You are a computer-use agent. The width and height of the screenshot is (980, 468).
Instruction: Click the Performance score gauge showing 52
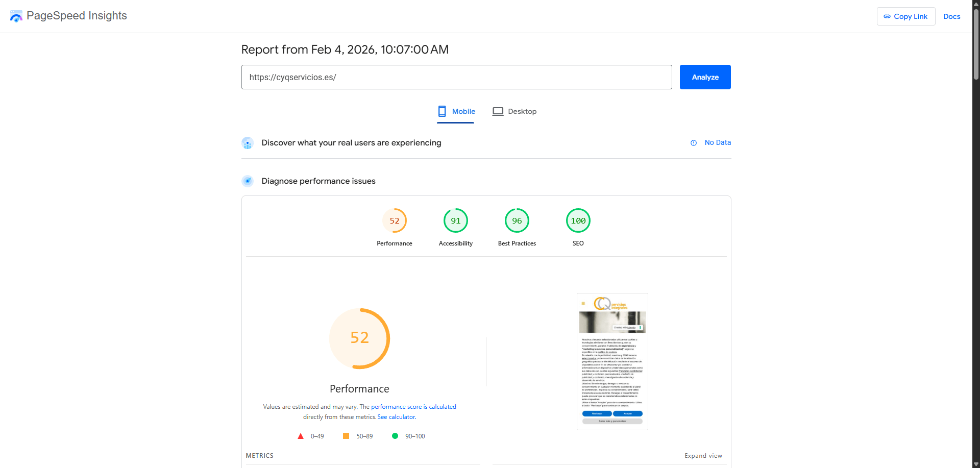click(x=395, y=221)
